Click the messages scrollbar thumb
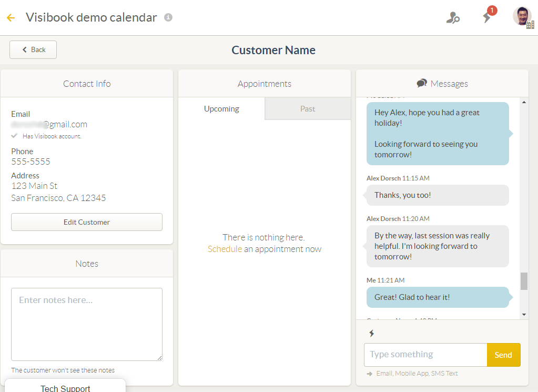This screenshot has width=538, height=392. click(x=524, y=281)
